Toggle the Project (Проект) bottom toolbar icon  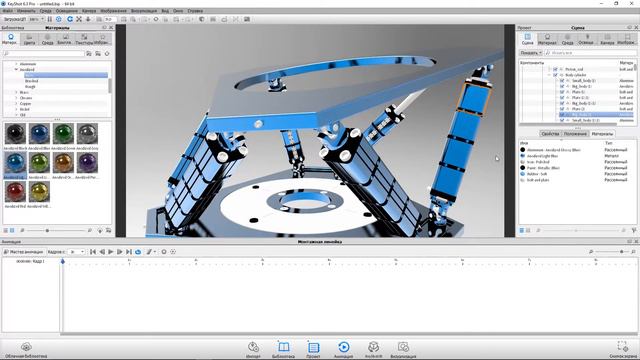point(313,350)
